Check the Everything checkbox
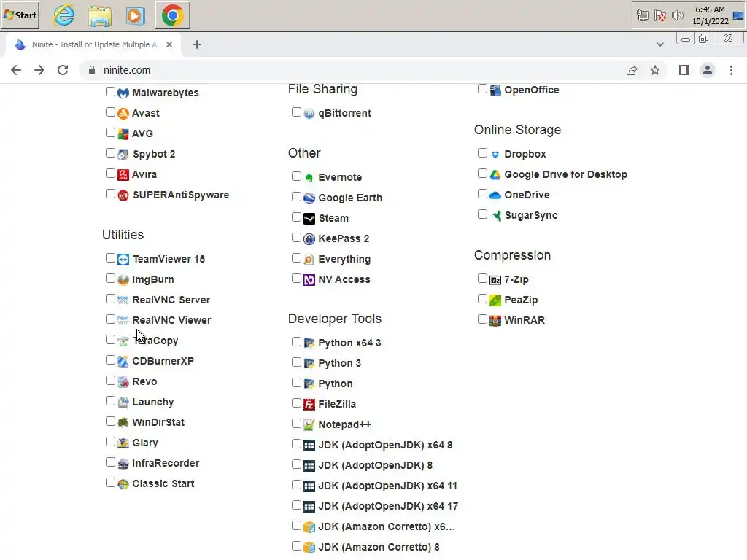747x560 pixels. click(x=296, y=258)
